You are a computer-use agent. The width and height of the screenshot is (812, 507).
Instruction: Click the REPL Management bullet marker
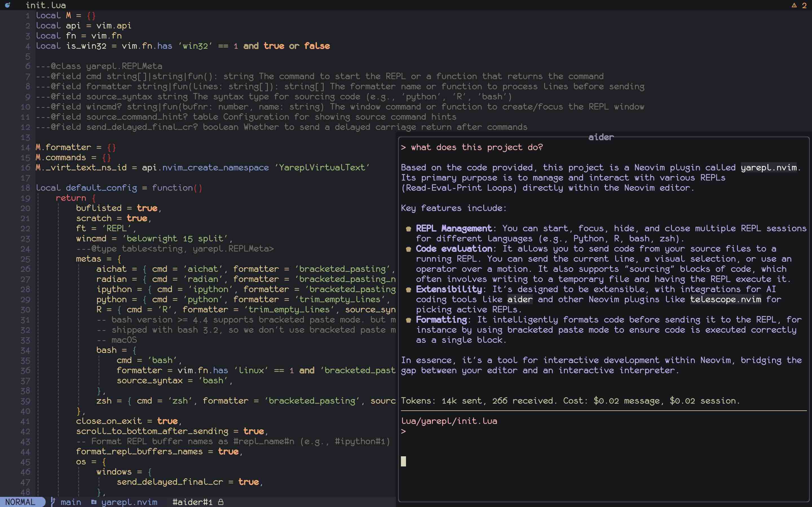pyautogui.click(x=408, y=229)
